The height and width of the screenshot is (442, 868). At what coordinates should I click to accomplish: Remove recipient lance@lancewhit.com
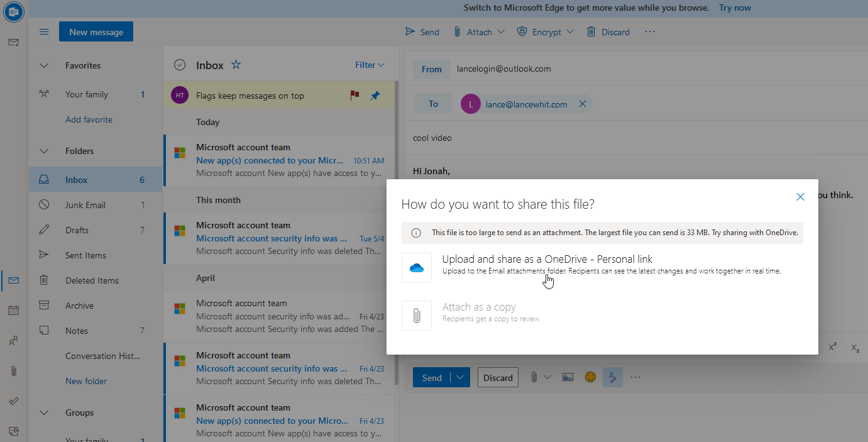click(x=583, y=104)
